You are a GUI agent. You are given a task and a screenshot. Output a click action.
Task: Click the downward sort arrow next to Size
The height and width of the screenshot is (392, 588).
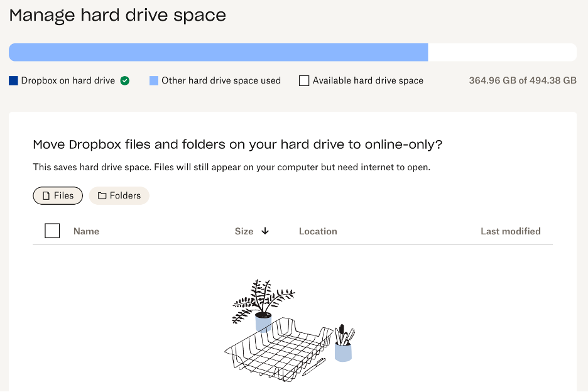(266, 231)
